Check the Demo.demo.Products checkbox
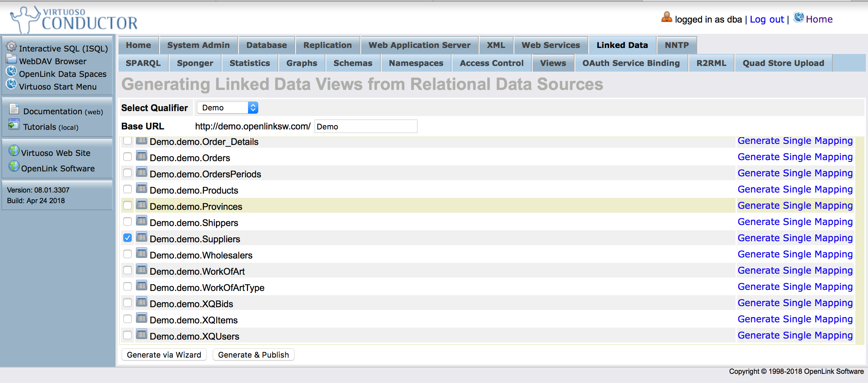Screen dimensions: 868x383 [x=127, y=189]
